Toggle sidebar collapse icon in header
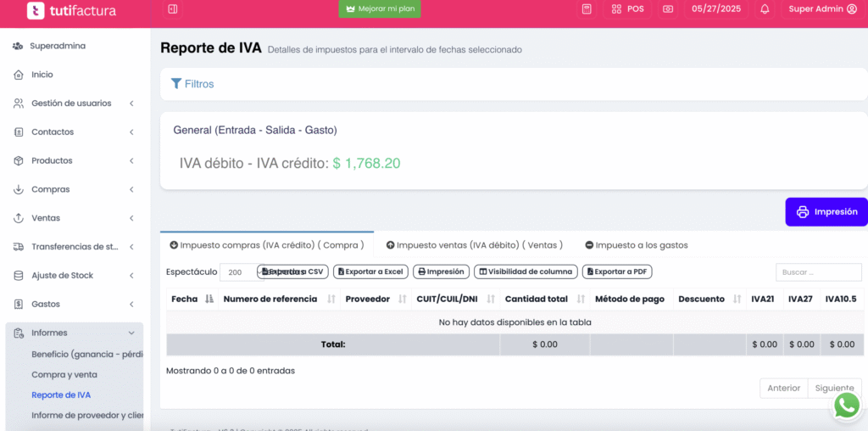 (173, 9)
